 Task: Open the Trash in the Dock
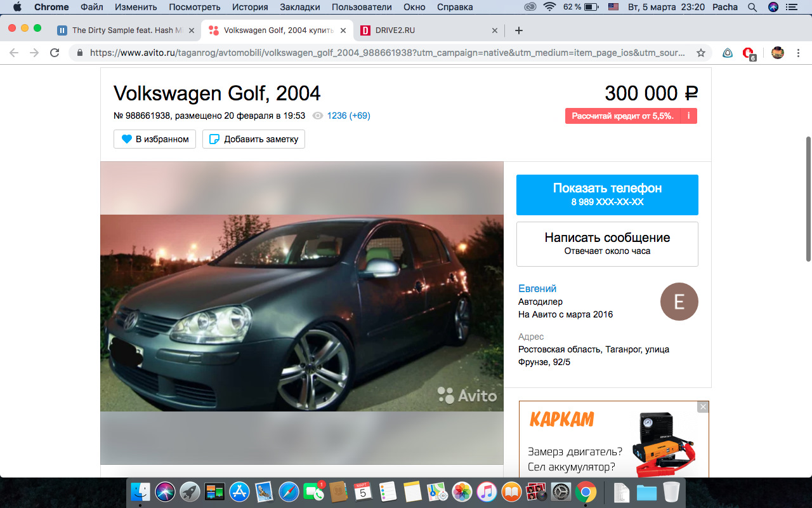pyautogui.click(x=671, y=491)
